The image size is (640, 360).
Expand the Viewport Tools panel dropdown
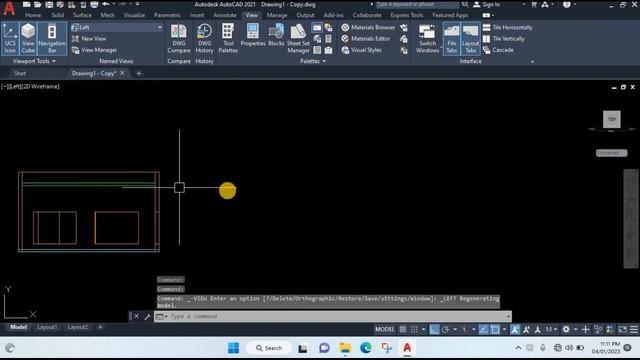tap(34, 61)
